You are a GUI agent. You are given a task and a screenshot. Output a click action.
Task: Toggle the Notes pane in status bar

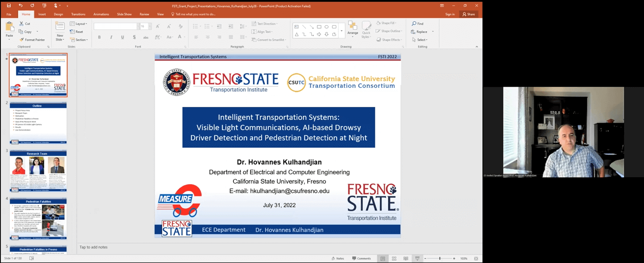[x=338, y=258]
